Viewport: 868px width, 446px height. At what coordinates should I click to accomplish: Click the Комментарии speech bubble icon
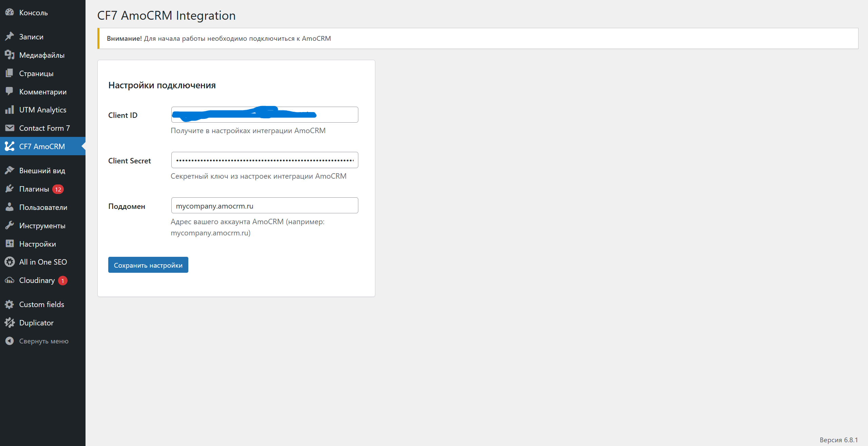[10, 91]
